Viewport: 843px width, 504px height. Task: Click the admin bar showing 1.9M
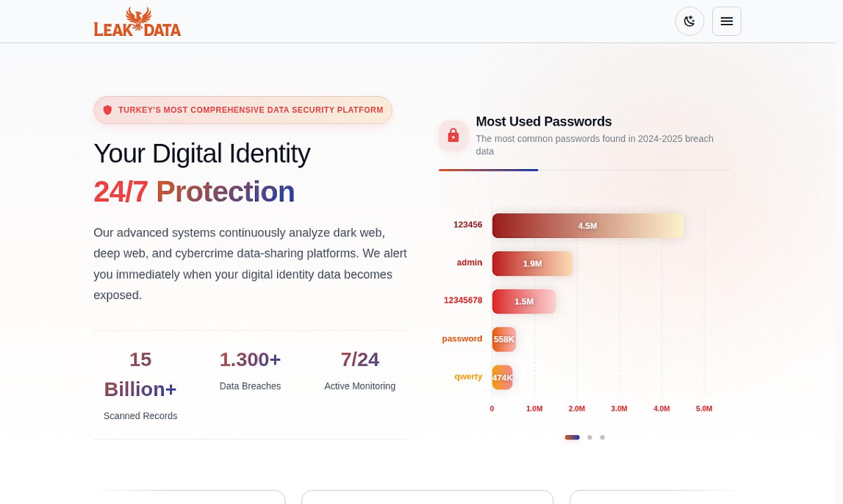532,263
